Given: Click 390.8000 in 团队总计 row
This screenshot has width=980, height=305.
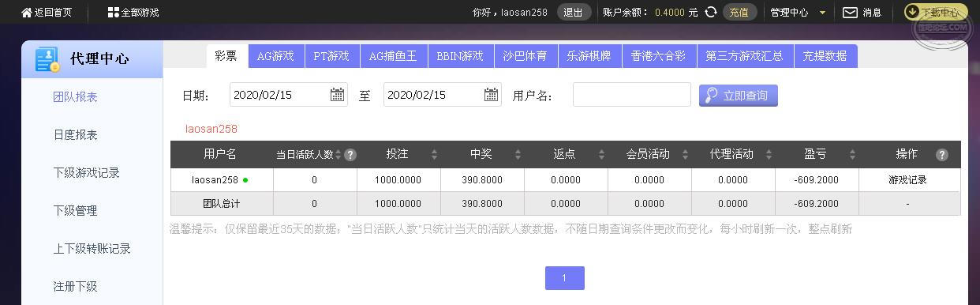Looking at the screenshot, I should [482, 204].
